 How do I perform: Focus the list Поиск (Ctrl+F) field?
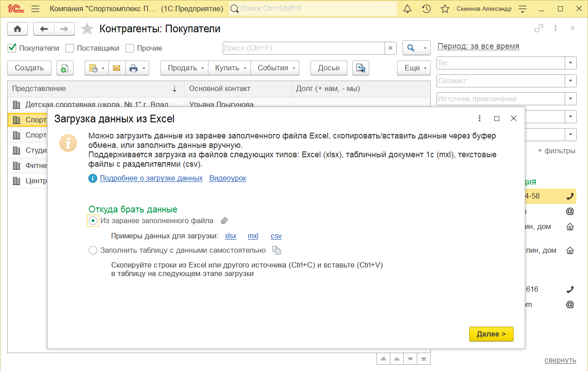[303, 48]
